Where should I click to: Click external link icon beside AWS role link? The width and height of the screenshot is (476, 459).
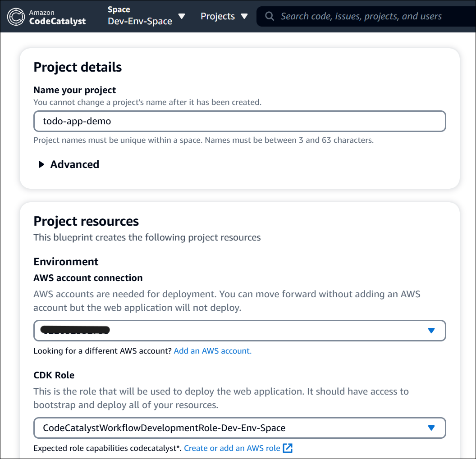[288, 448]
